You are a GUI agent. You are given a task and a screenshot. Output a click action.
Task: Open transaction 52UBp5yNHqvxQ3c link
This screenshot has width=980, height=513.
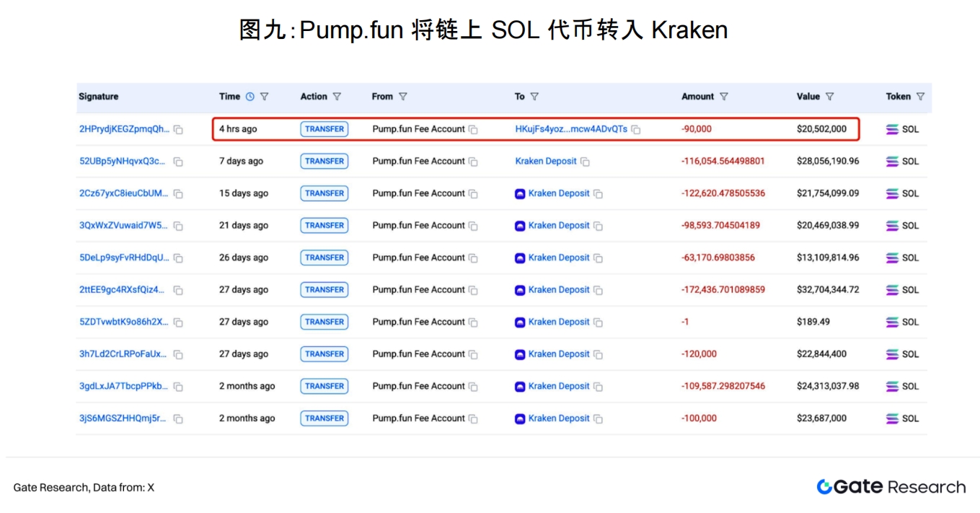pyautogui.click(x=122, y=161)
